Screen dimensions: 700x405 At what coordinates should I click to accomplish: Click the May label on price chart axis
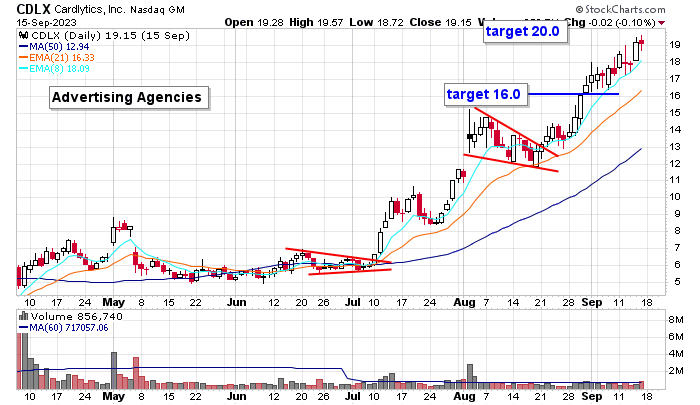113,303
